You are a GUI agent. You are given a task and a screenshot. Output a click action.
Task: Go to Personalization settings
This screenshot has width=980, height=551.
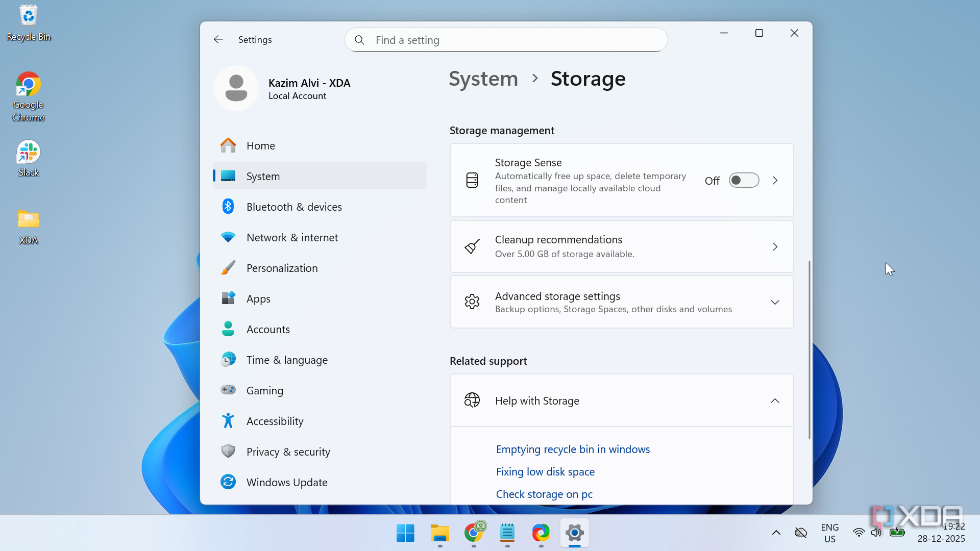click(320, 268)
